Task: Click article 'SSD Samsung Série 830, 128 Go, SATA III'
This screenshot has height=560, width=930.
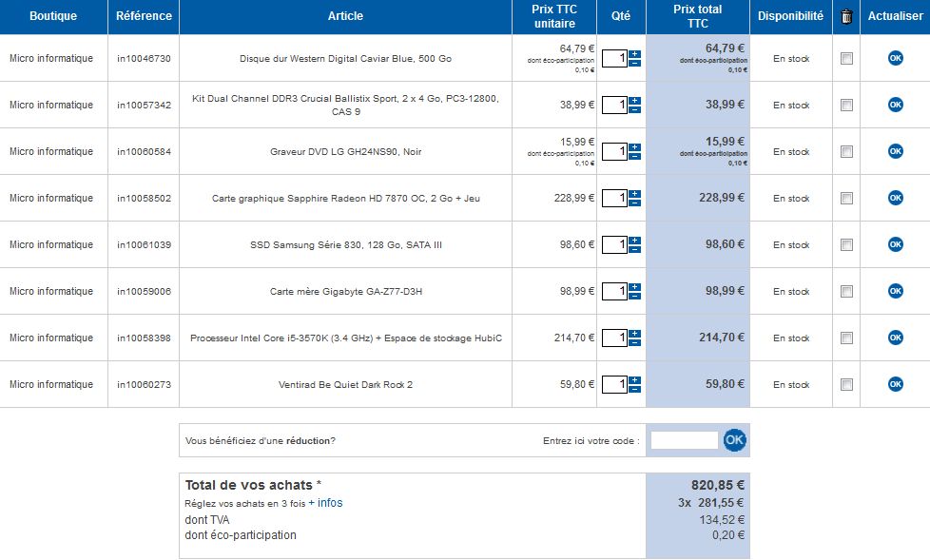Action: 346,244
